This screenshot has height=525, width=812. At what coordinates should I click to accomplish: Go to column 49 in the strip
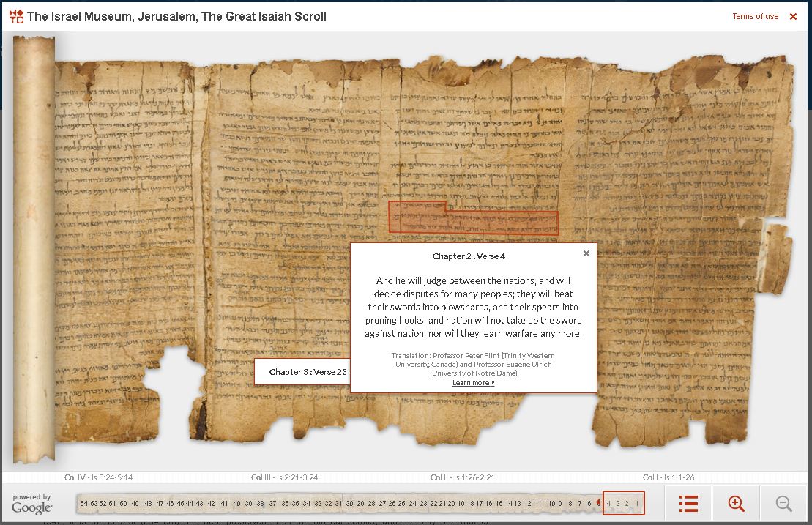pos(135,503)
